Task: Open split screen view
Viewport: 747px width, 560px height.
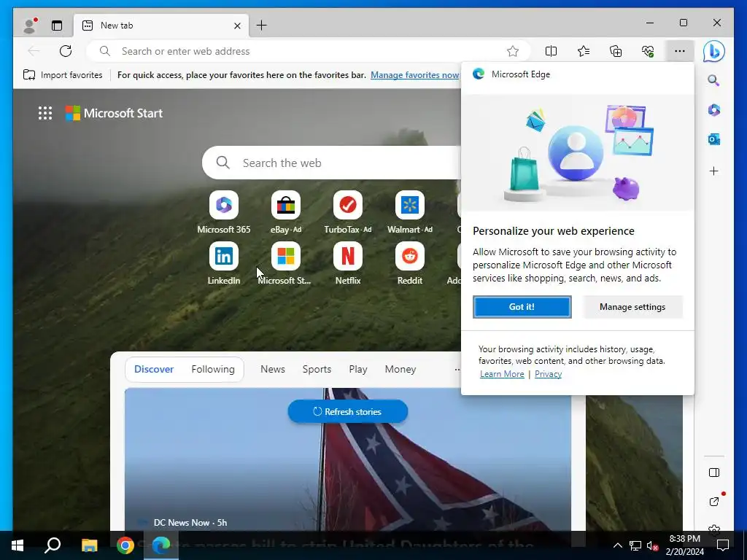Action: (x=551, y=51)
